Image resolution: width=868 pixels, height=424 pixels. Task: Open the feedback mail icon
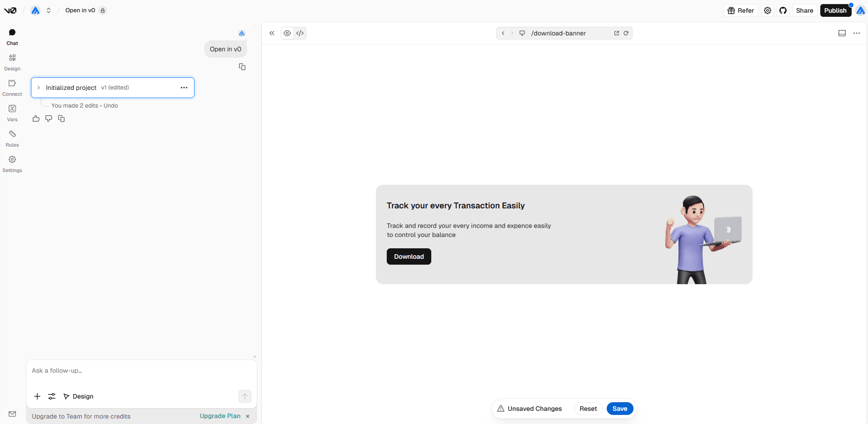point(12,414)
